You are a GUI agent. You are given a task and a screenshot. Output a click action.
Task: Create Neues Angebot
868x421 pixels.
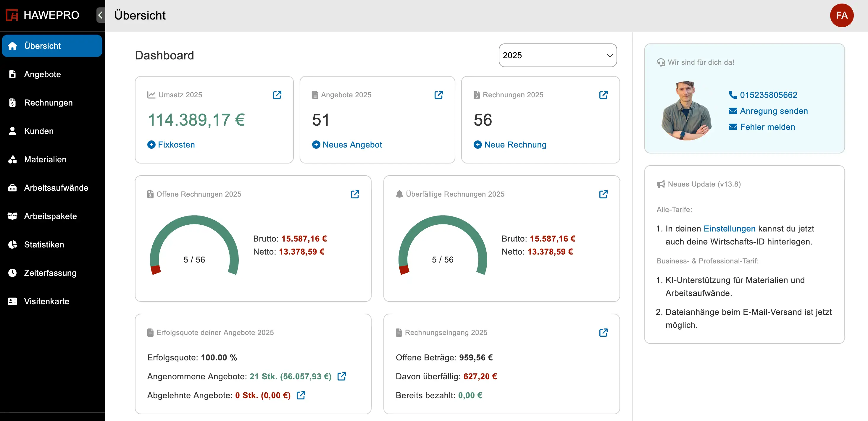(347, 145)
